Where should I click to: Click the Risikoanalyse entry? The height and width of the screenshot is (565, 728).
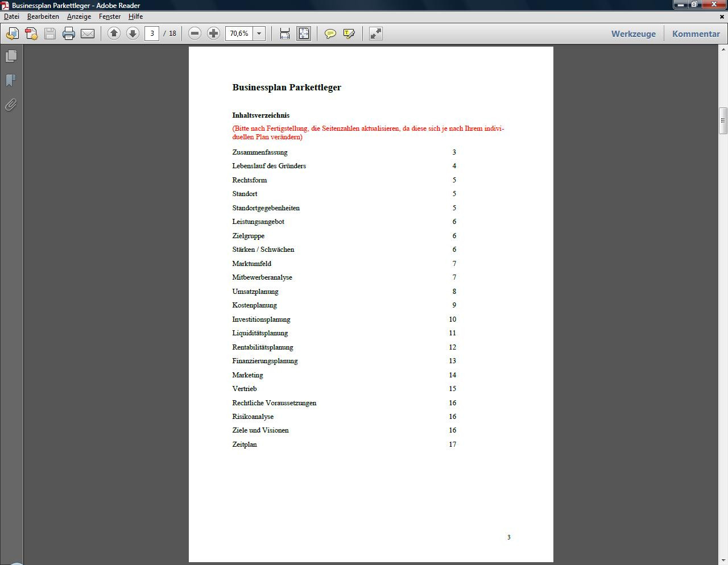(x=253, y=417)
